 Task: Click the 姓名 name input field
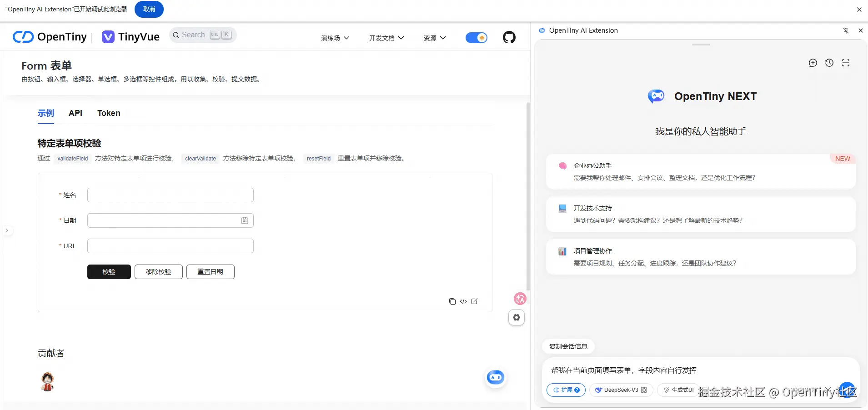point(170,195)
